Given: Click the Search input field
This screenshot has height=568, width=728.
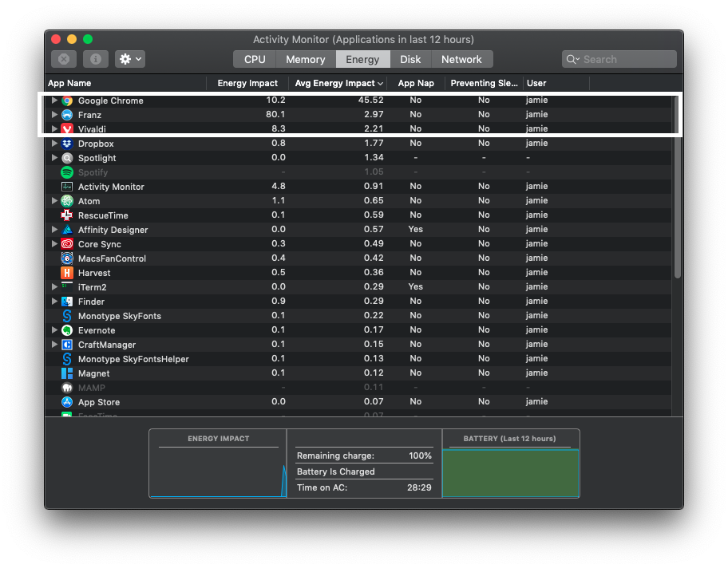Looking at the screenshot, I should coord(619,59).
